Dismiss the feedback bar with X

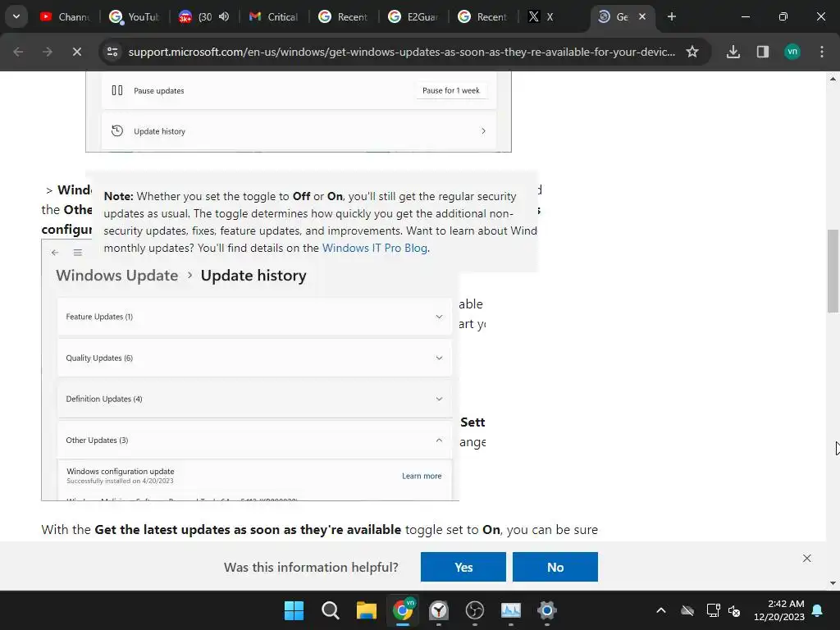click(807, 558)
